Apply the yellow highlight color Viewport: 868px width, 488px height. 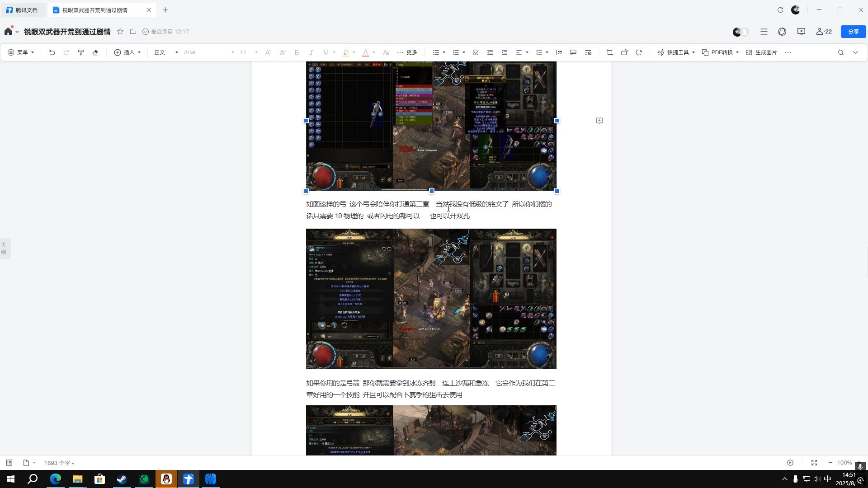click(x=346, y=52)
